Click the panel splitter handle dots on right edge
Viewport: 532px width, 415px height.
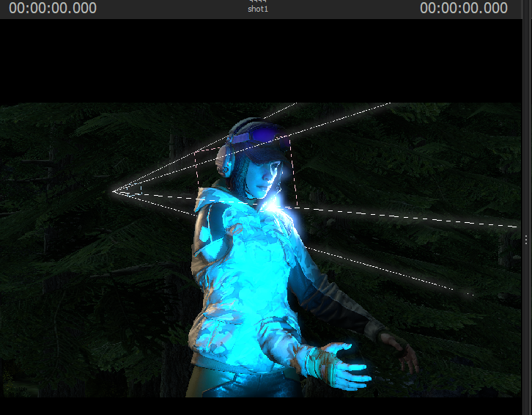click(526, 240)
